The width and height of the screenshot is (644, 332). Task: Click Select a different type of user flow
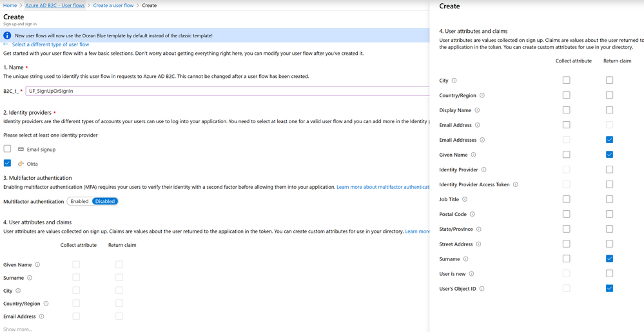click(x=50, y=44)
